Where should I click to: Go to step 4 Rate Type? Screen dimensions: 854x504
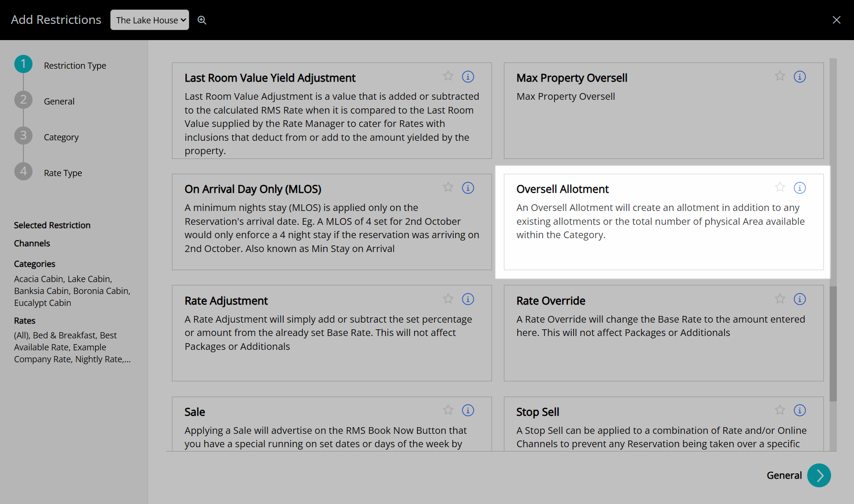48,172
